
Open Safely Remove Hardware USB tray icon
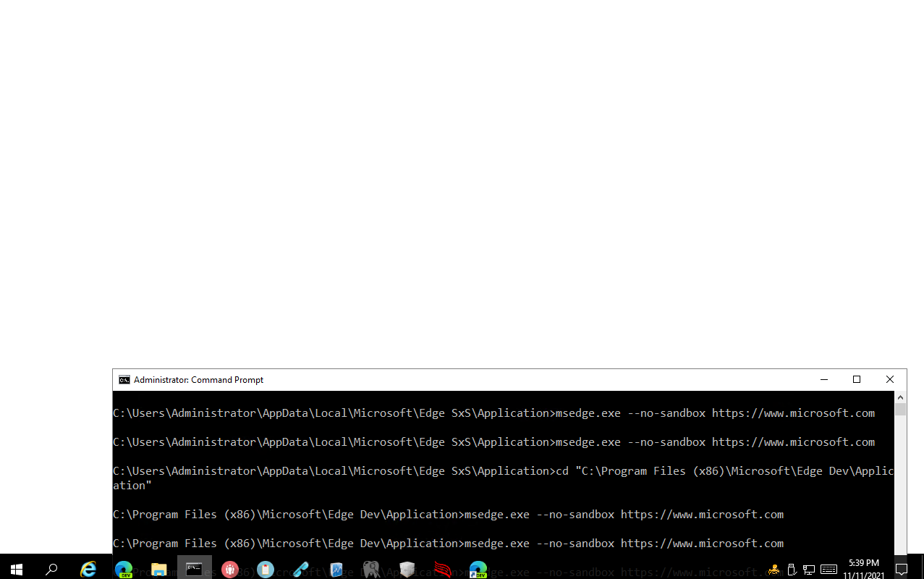tap(792, 570)
